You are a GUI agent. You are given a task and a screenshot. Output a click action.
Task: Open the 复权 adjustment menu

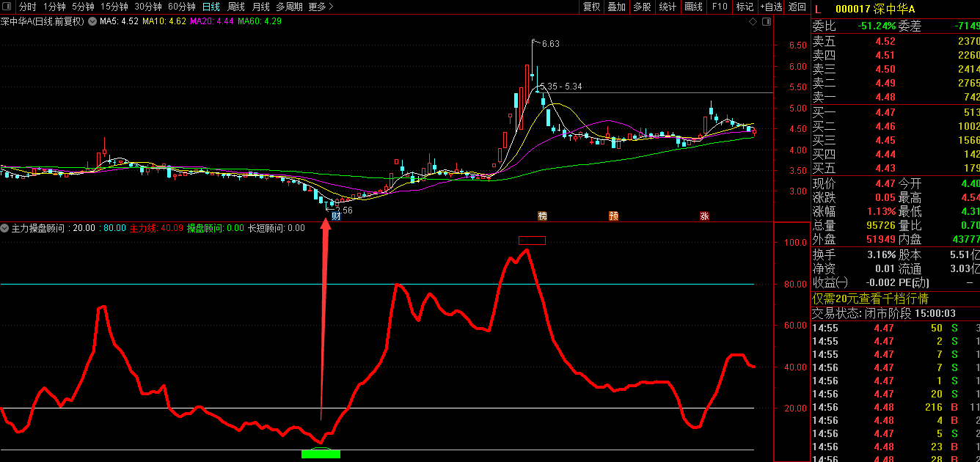click(591, 7)
